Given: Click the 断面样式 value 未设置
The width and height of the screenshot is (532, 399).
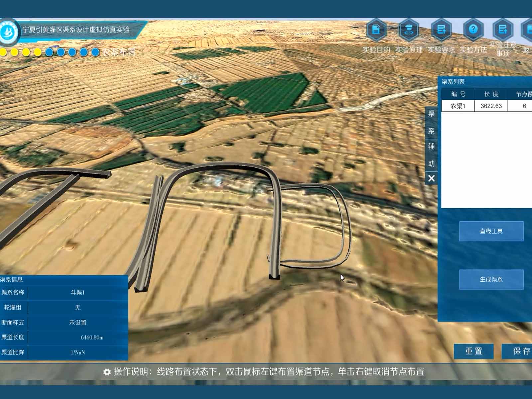Looking at the screenshot, I should (78, 323).
